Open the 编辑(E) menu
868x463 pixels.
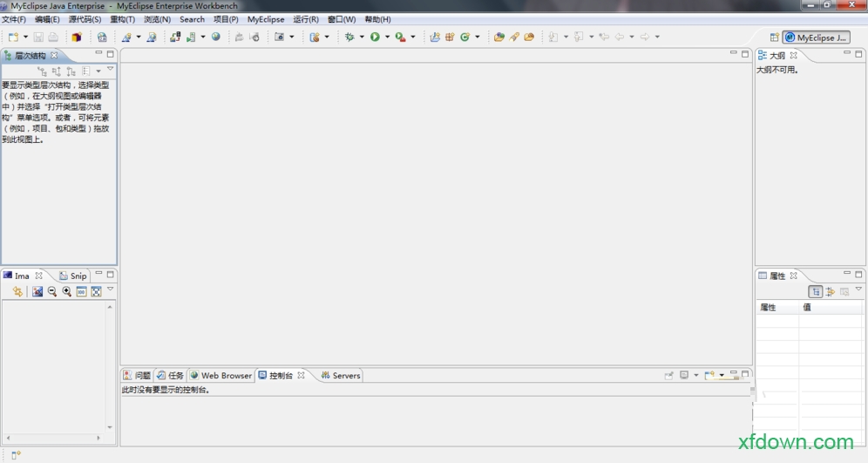[47, 19]
